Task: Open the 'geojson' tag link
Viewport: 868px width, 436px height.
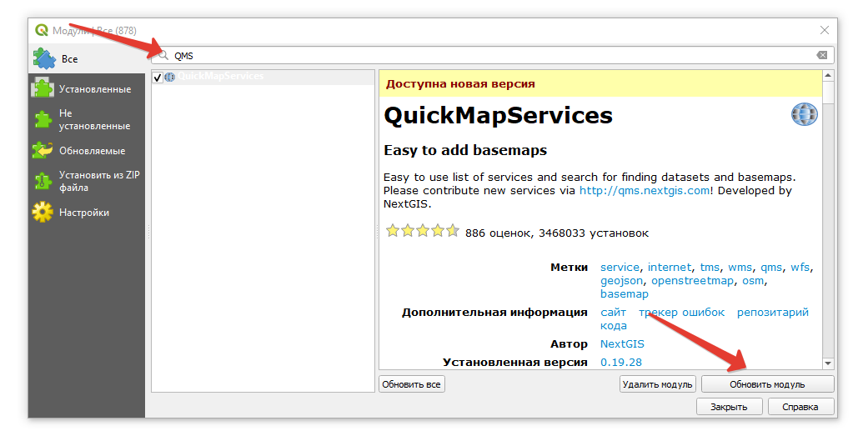Action: [622, 280]
